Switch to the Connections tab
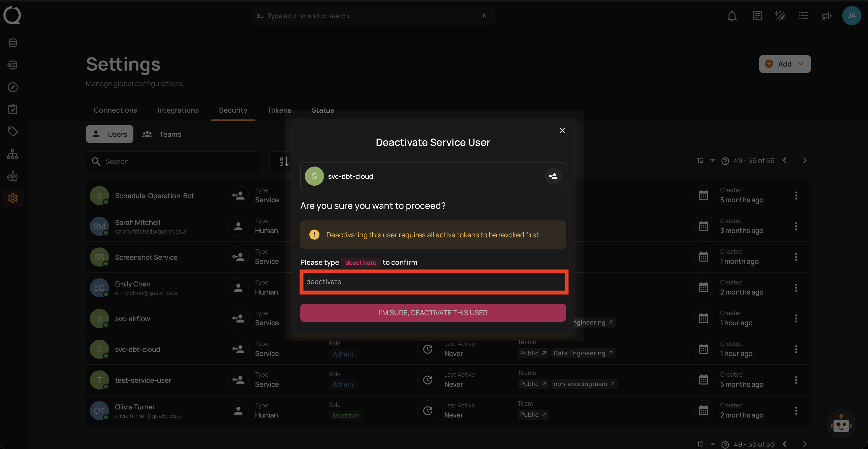Viewport: 868px width, 449px height. [x=115, y=110]
